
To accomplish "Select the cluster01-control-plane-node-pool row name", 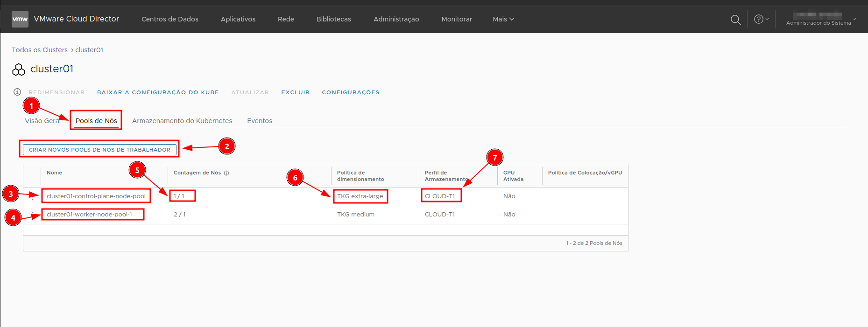I will [96, 196].
